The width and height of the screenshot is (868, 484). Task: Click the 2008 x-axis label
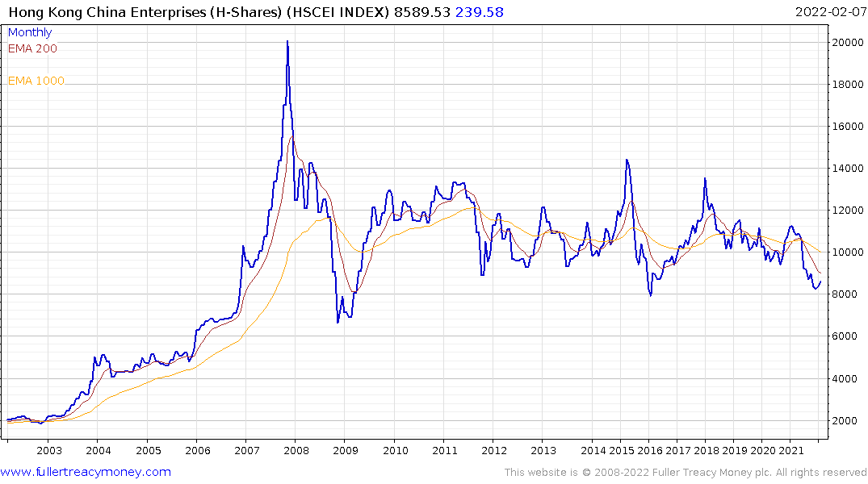(x=296, y=451)
